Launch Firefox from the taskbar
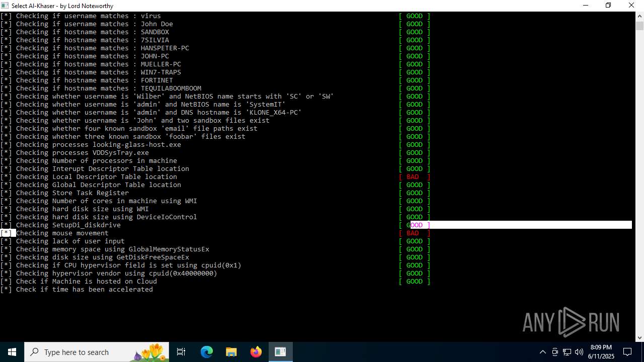 (256, 352)
